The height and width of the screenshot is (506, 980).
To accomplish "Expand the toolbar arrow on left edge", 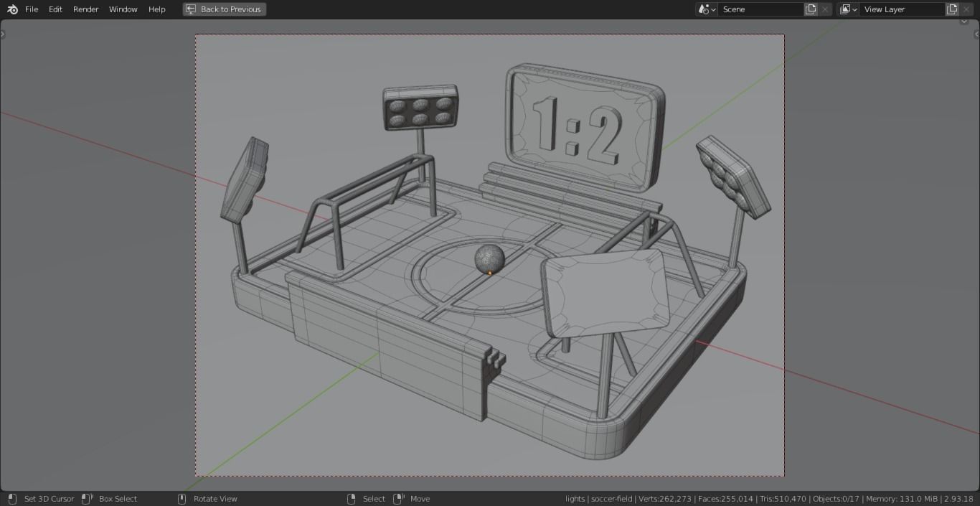I will (x=3, y=34).
